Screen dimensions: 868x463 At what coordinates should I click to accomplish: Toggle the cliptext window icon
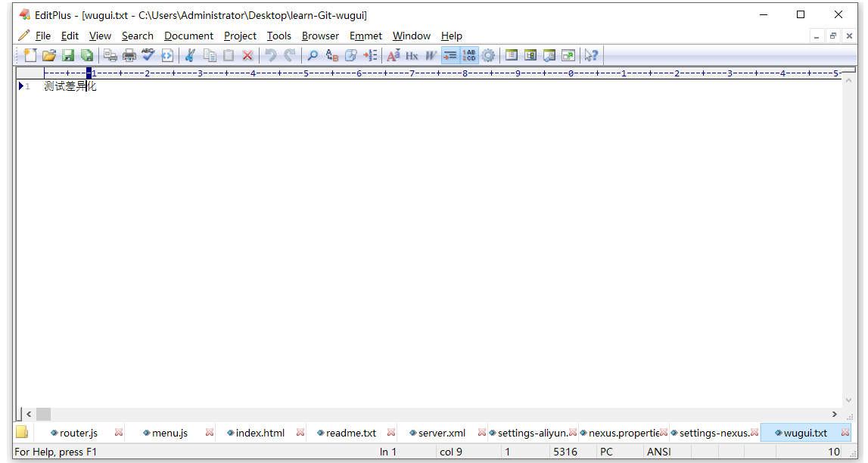pyautogui.click(x=512, y=55)
